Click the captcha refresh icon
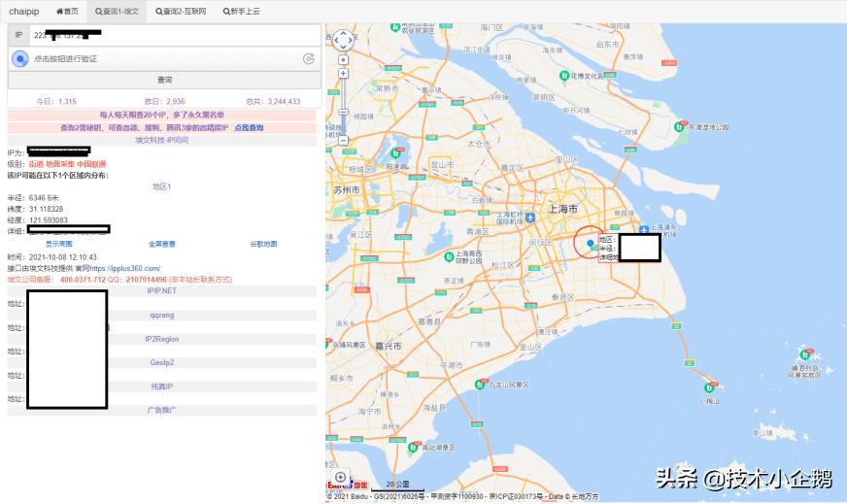847x504 pixels. tap(309, 59)
